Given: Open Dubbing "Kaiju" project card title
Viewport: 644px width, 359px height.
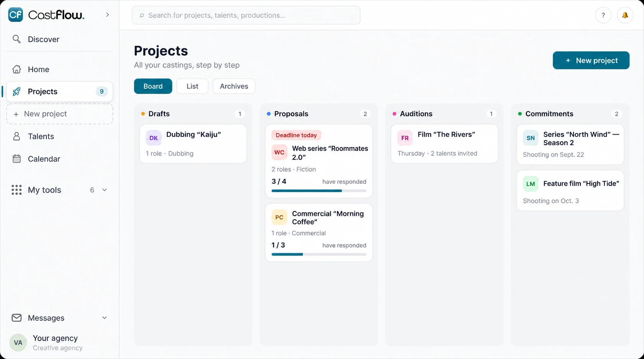Looking at the screenshot, I should coord(193,135).
